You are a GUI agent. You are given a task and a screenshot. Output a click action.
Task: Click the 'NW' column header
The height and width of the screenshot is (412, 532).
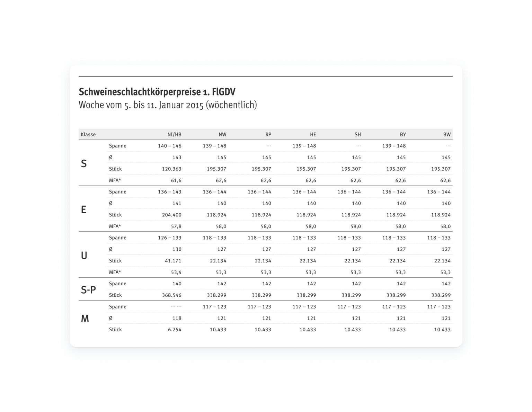tap(222, 134)
